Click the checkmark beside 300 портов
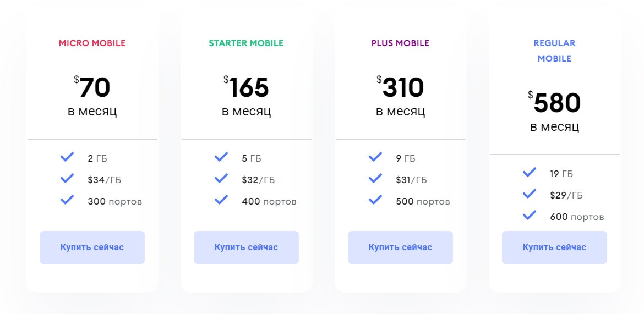 point(67,200)
